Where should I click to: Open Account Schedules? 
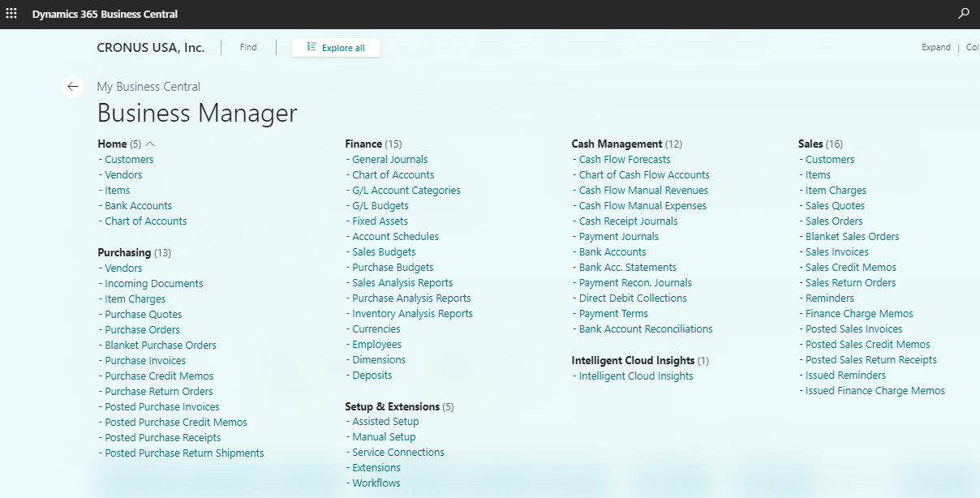(x=395, y=237)
